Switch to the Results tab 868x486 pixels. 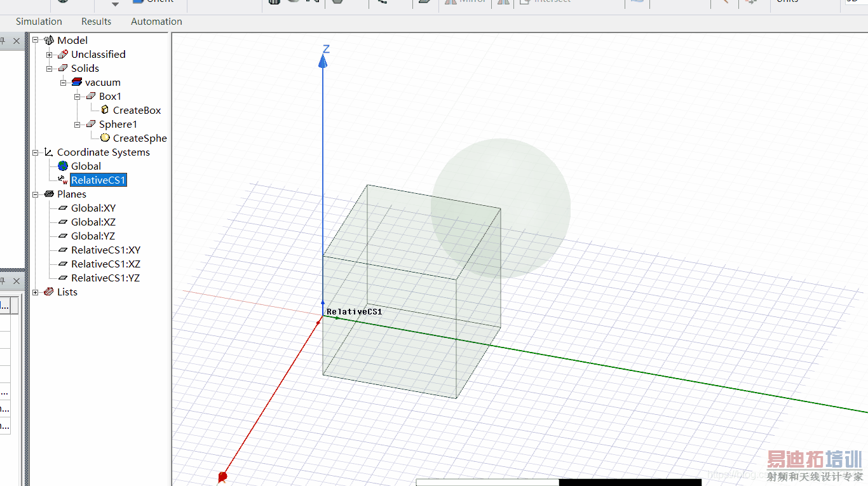point(97,22)
